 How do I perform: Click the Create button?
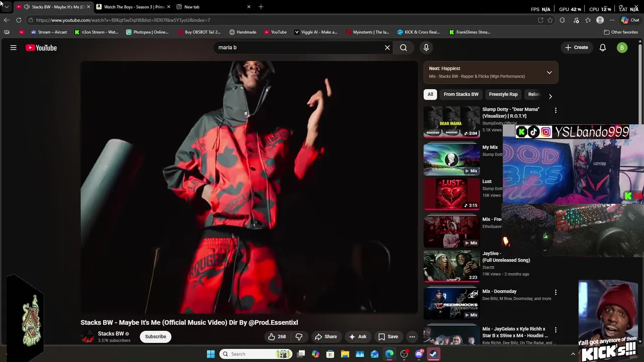coord(576,48)
